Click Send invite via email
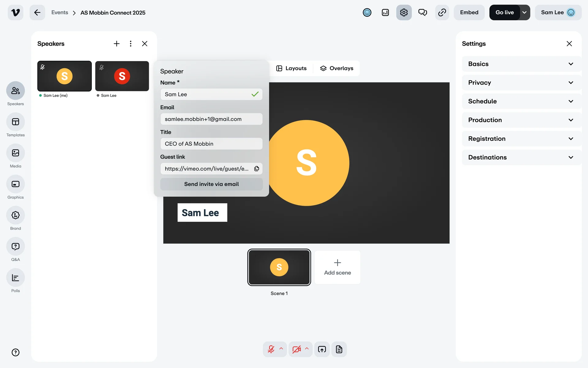Screen dimensions: 588x368 pyautogui.click(x=211, y=184)
